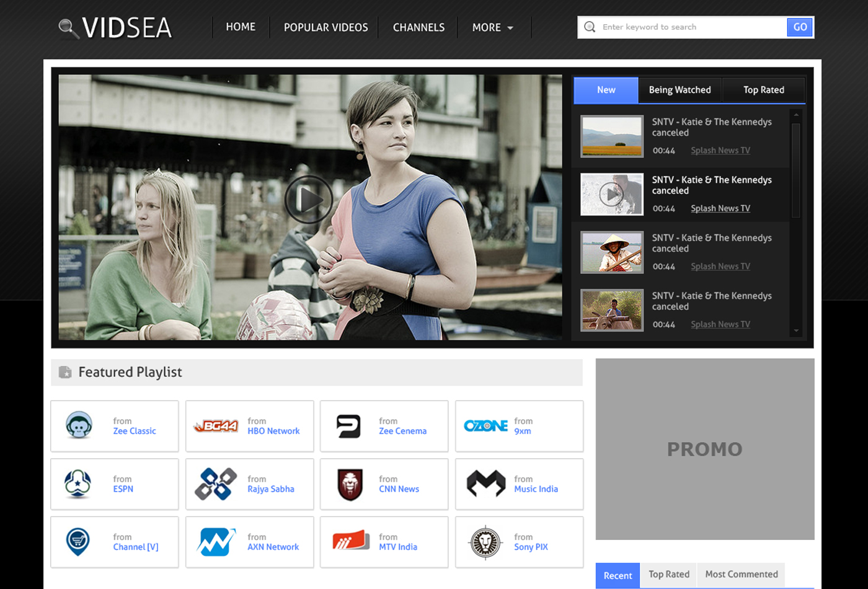This screenshot has width=868, height=589.
Task: Select the Zee Classic monkey icon
Action: 77,426
